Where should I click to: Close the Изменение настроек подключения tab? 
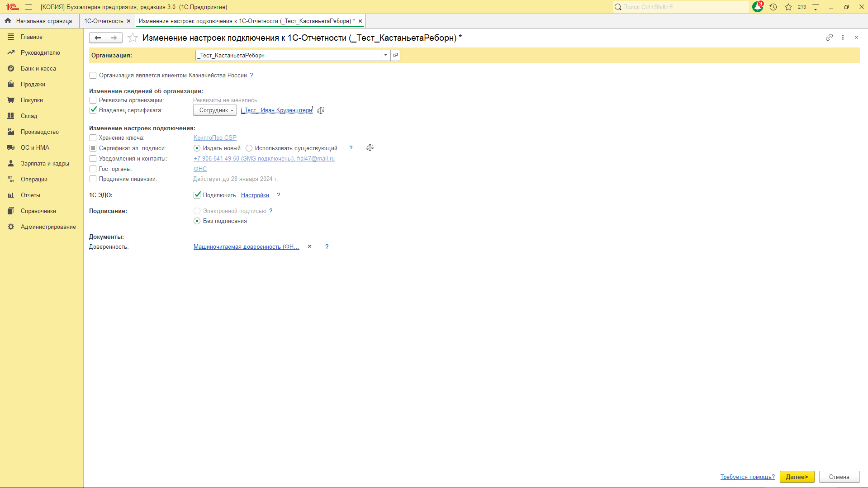pos(360,21)
